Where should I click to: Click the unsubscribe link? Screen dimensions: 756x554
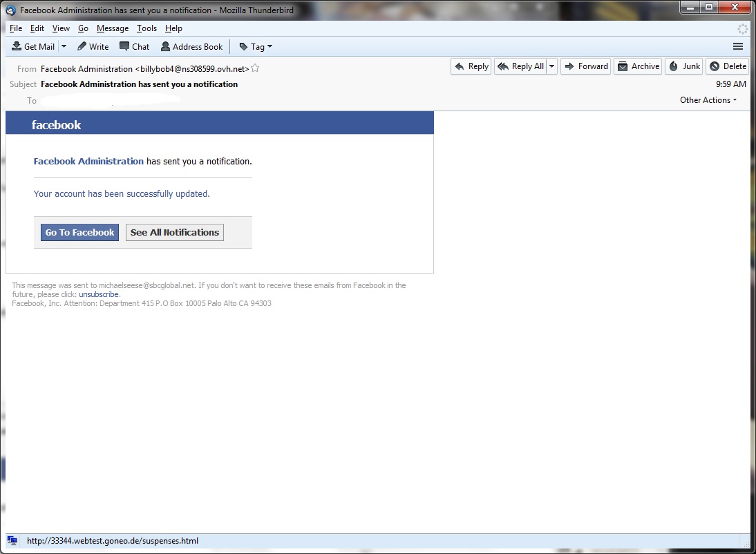click(99, 294)
